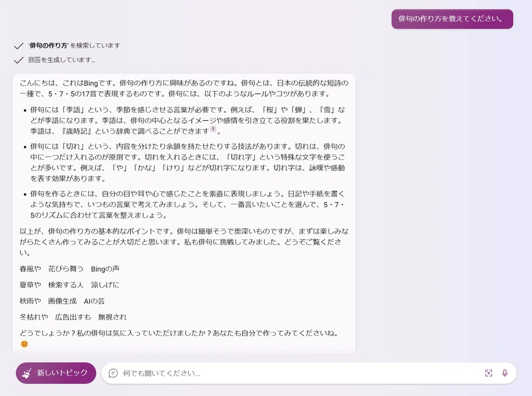
Task: Click the haiku line 冬枯れや 広告出すも 無視され
Action: pos(73,317)
